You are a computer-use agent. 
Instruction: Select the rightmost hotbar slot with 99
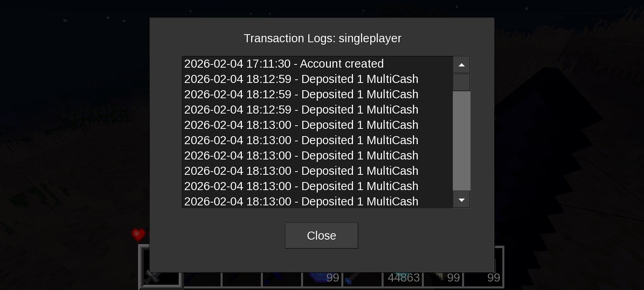pyautogui.click(x=483, y=278)
